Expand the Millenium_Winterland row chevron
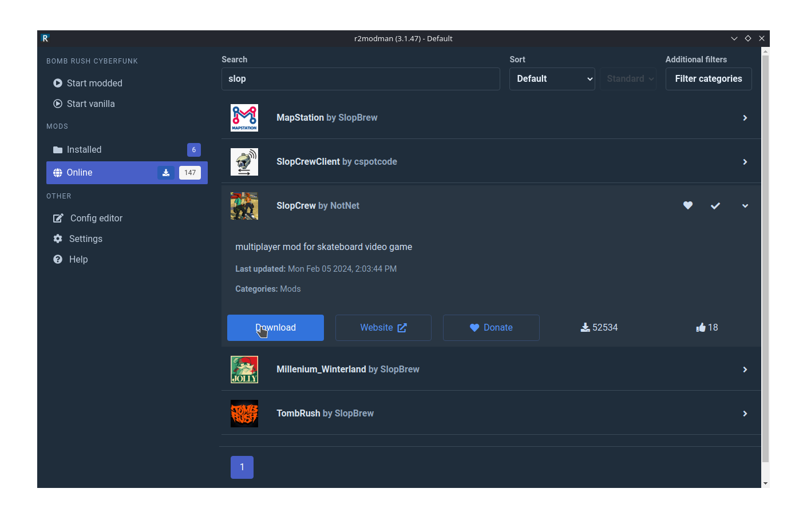 (745, 370)
